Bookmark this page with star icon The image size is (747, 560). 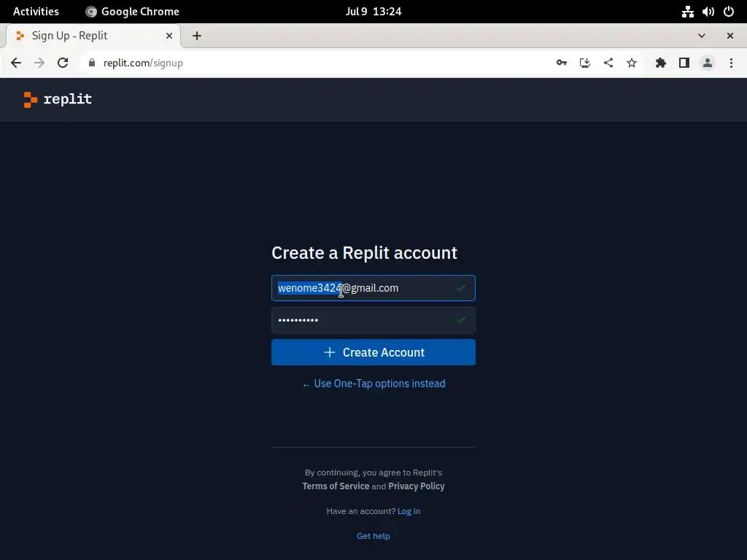point(632,63)
